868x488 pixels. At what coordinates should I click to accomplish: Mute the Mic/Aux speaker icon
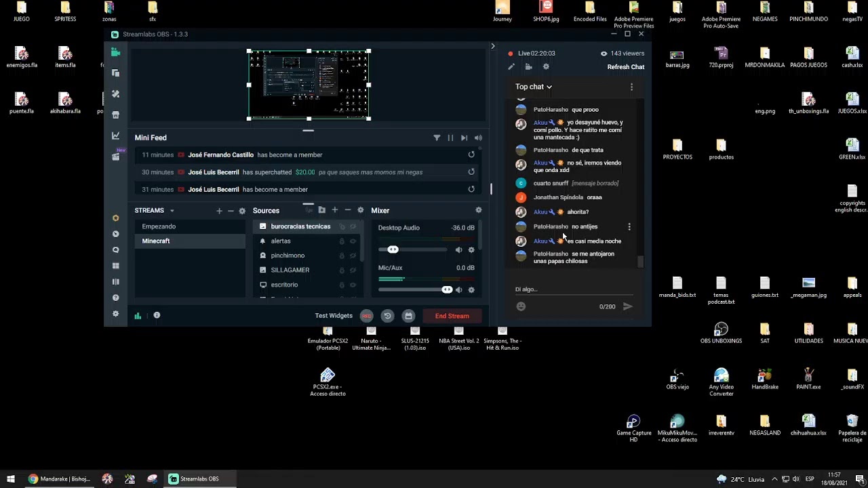tap(459, 289)
